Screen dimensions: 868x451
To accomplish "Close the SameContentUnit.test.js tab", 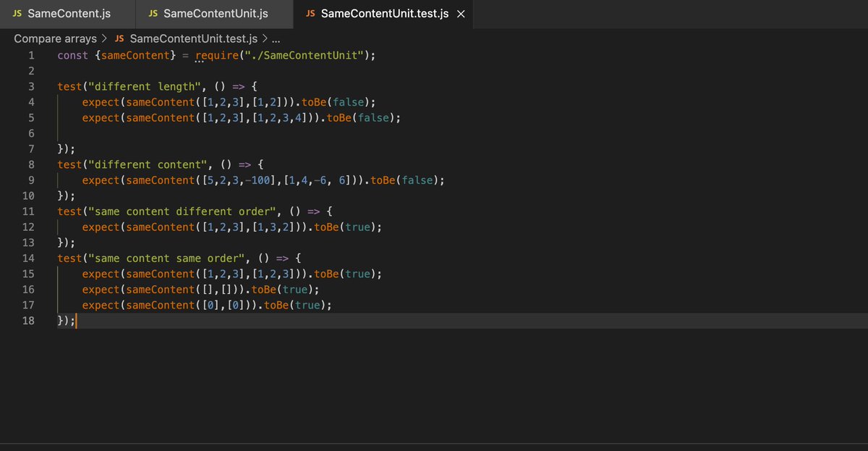I will pos(461,14).
